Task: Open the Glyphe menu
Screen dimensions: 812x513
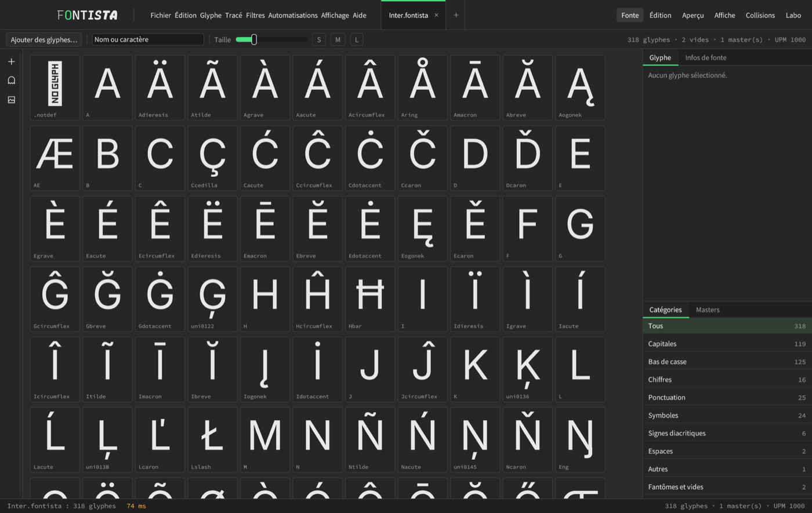Action: tap(211, 15)
